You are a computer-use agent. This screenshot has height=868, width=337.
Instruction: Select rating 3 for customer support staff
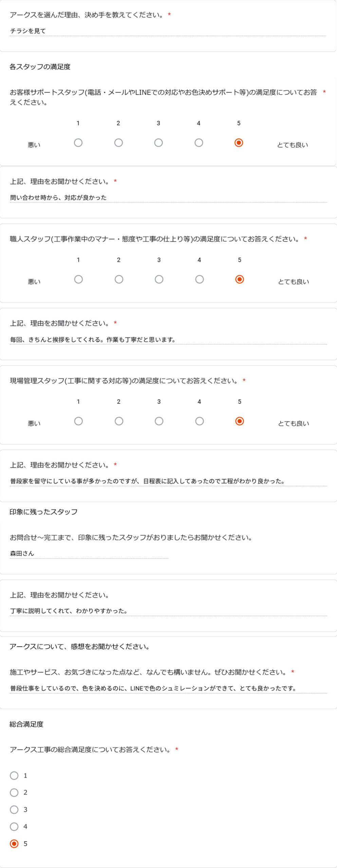[158, 143]
